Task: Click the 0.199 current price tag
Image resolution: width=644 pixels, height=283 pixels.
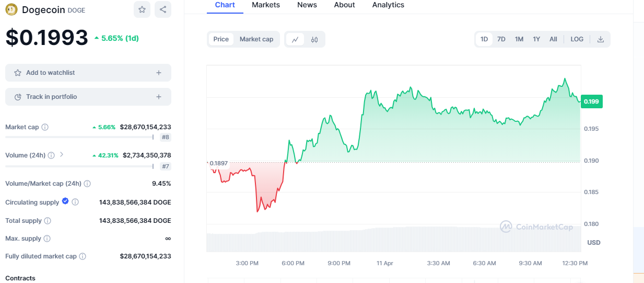Action: point(592,101)
